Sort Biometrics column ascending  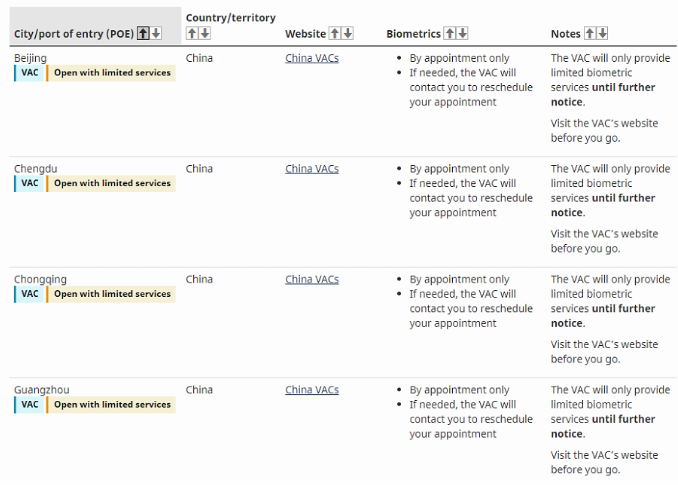pos(450,34)
